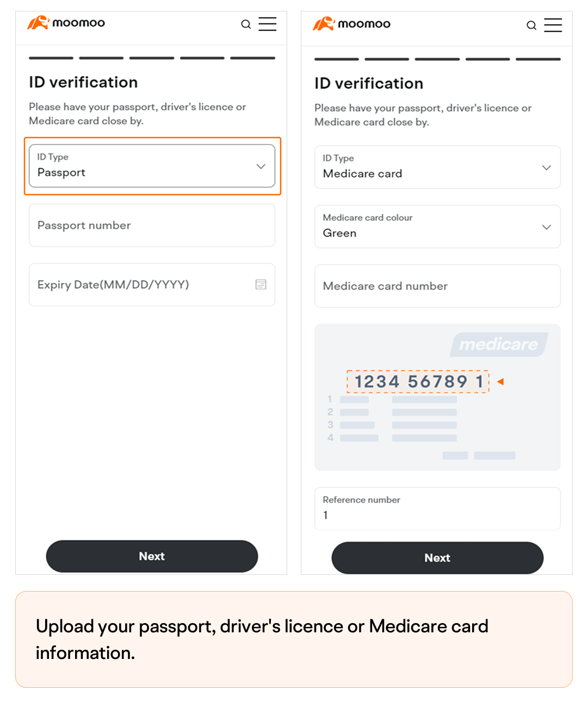Open the hamburger menu in the left screen
The width and height of the screenshot is (588, 703).
tap(267, 24)
